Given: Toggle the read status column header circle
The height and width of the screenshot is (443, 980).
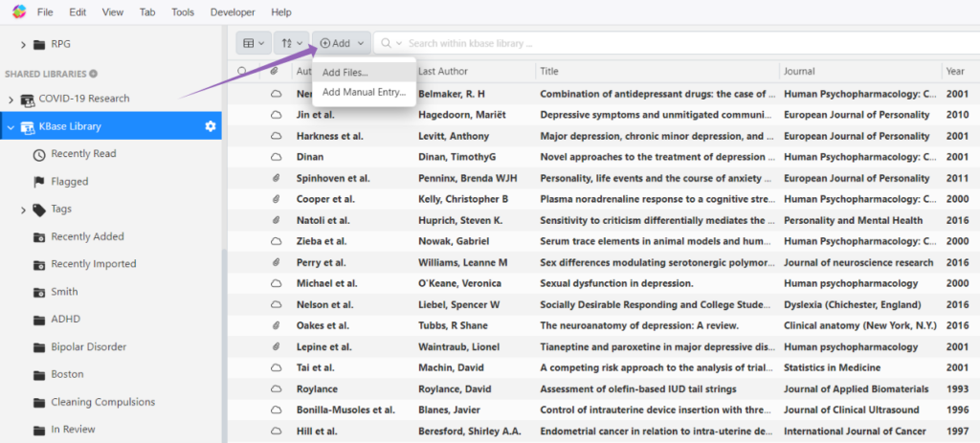Looking at the screenshot, I should (242, 71).
